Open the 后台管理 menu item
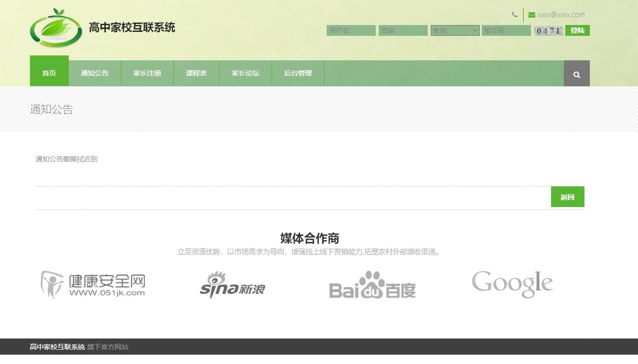Screen dimensions: 638x364 point(298,73)
